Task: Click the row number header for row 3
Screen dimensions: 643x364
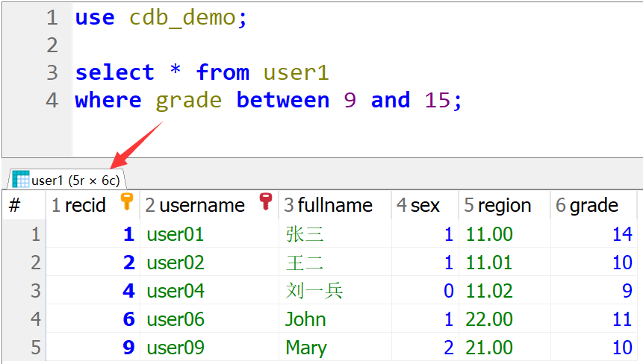Action: pos(34,291)
